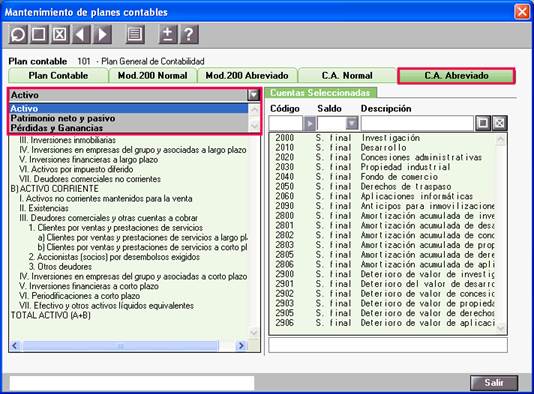Select TOTAL ACTIVO (A+B) row

(51, 315)
